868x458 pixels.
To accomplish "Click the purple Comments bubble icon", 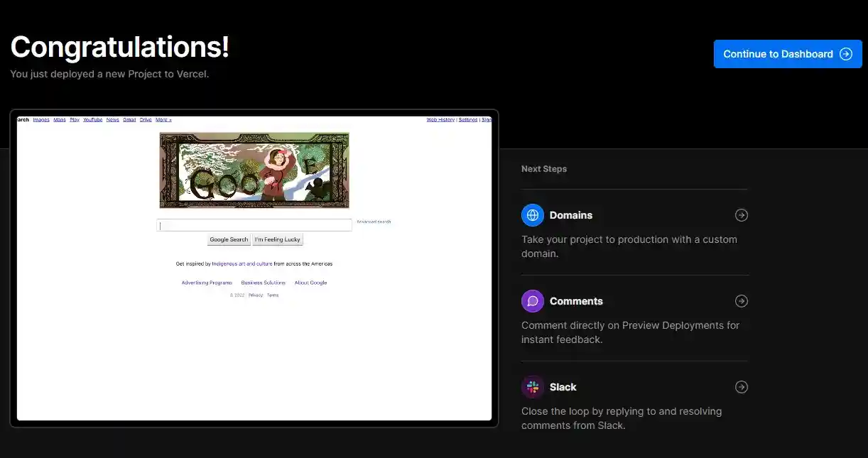I will point(532,301).
